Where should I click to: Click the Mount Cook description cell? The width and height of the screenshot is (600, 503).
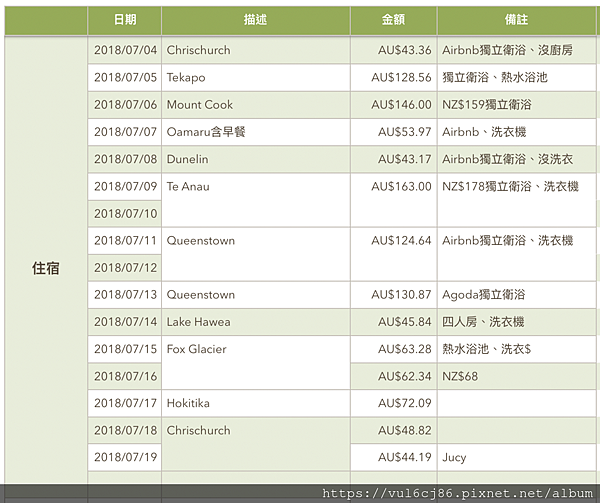pyautogui.click(x=256, y=105)
